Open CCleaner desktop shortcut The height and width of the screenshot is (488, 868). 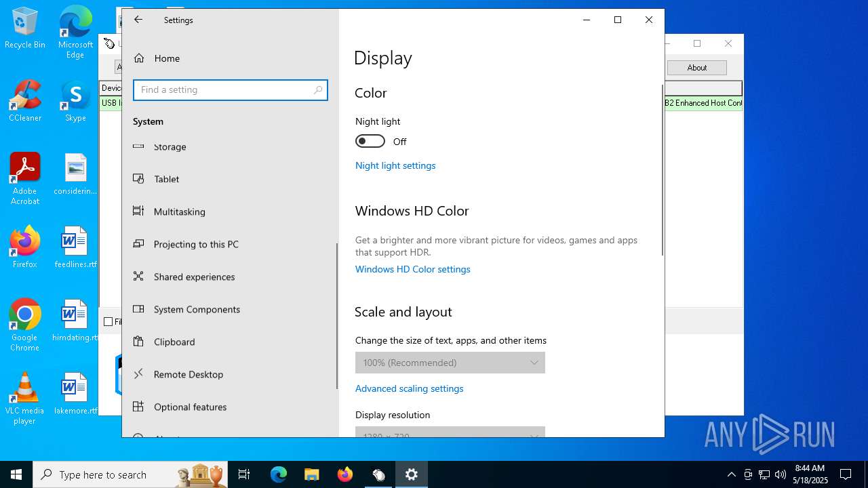[25, 101]
